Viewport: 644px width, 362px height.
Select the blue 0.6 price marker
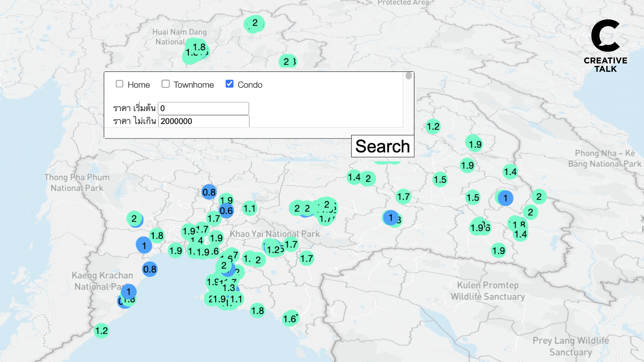pyautogui.click(x=226, y=211)
